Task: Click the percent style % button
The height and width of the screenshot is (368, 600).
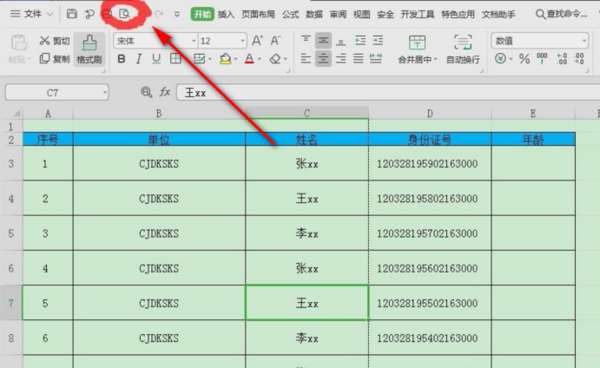Action: tap(524, 59)
